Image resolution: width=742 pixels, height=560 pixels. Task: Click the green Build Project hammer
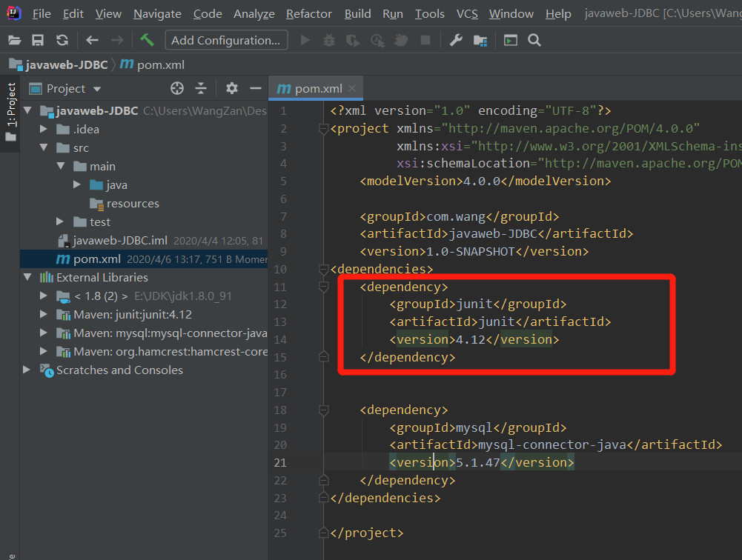pyautogui.click(x=147, y=40)
